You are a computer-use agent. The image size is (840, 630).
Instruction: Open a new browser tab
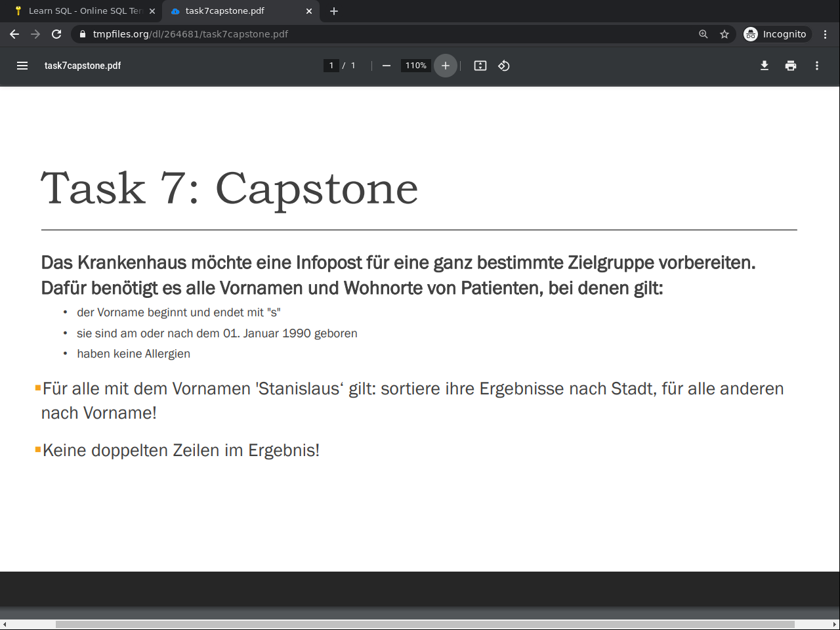point(334,11)
